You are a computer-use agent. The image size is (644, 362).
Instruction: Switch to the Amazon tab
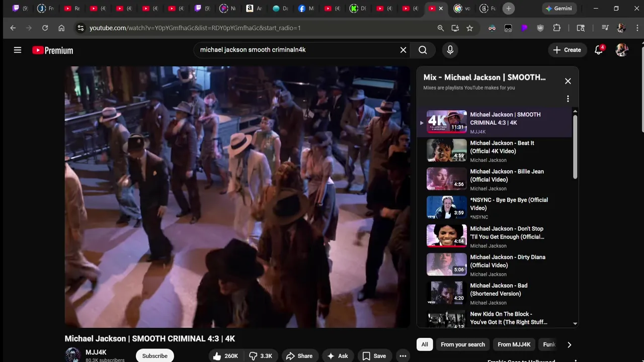[254, 9]
